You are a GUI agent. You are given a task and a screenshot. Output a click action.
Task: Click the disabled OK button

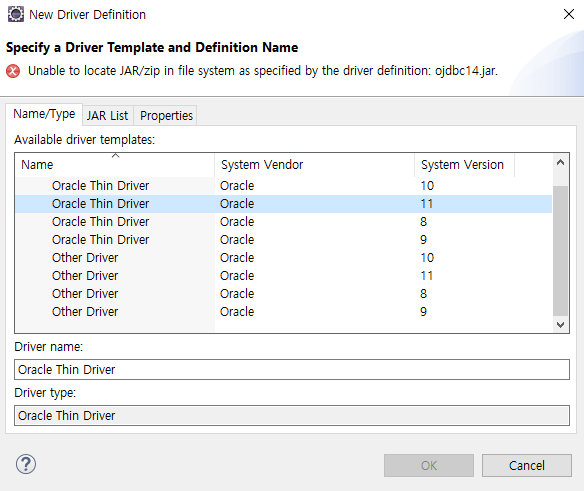429,465
